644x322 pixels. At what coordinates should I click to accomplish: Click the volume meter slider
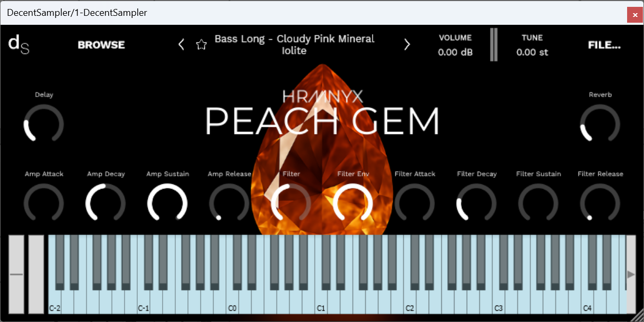point(494,44)
